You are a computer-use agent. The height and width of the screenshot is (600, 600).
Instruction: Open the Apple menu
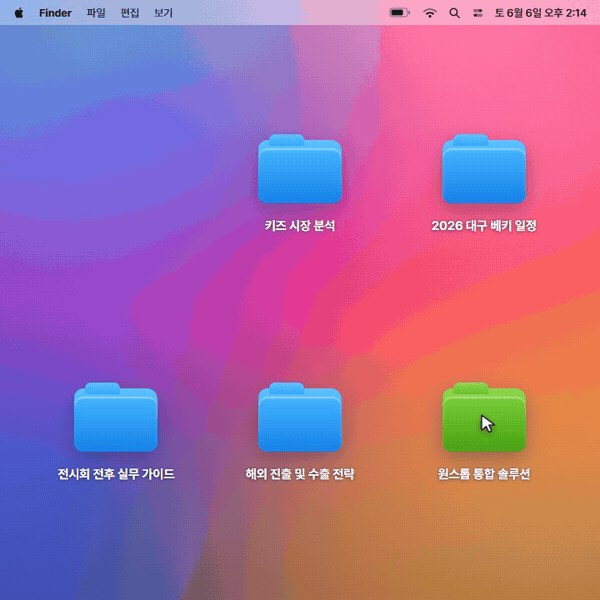(19, 13)
